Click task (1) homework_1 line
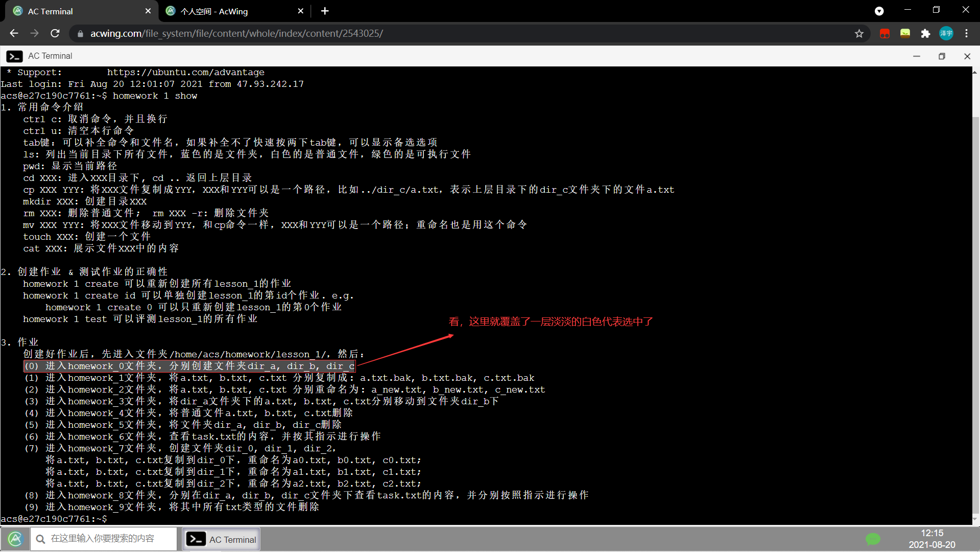 (279, 378)
